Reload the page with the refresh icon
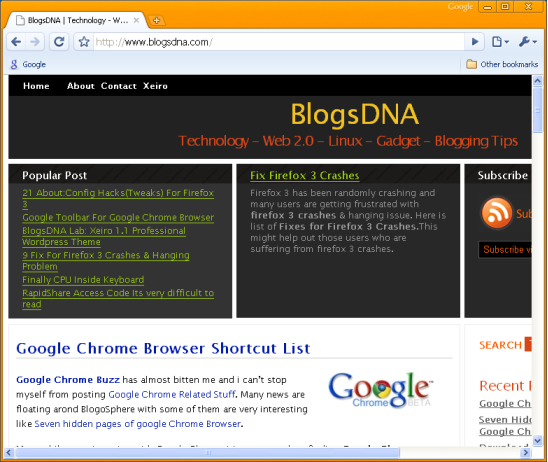 point(59,42)
